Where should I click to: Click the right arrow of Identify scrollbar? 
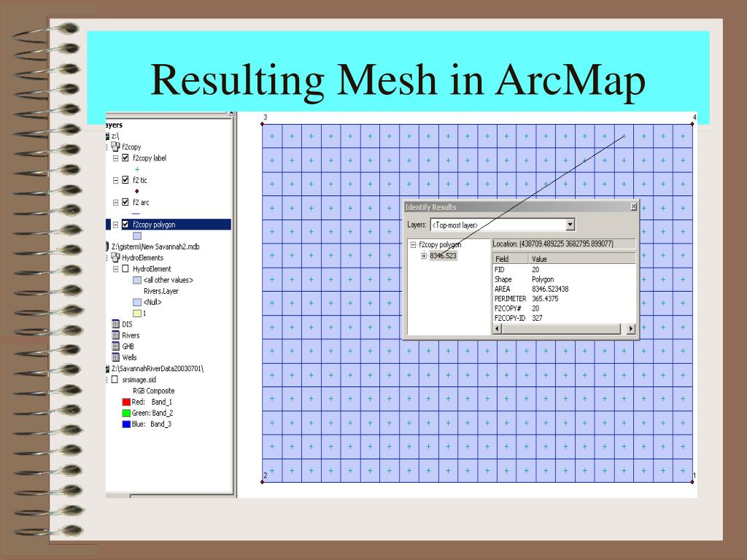pos(631,329)
